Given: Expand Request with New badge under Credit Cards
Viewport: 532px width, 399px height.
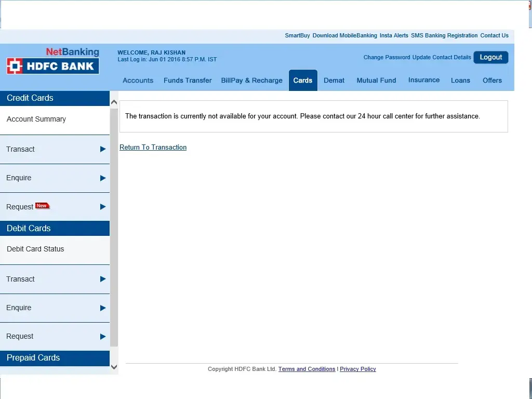Looking at the screenshot, I should [x=55, y=207].
